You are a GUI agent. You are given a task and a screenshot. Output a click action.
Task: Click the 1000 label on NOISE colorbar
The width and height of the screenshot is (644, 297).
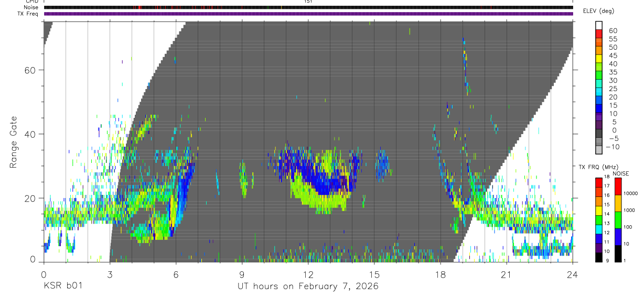pyautogui.click(x=630, y=211)
